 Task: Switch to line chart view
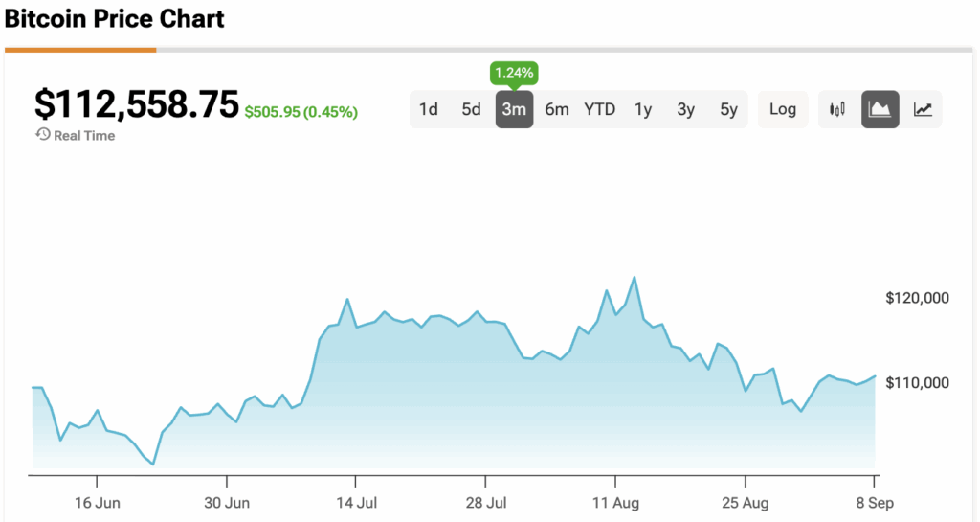point(923,109)
